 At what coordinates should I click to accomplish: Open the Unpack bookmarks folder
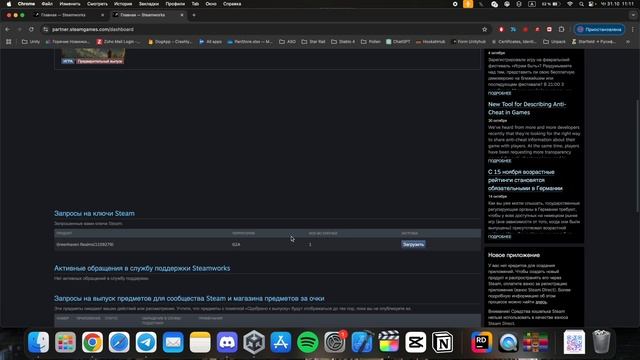coord(554,42)
